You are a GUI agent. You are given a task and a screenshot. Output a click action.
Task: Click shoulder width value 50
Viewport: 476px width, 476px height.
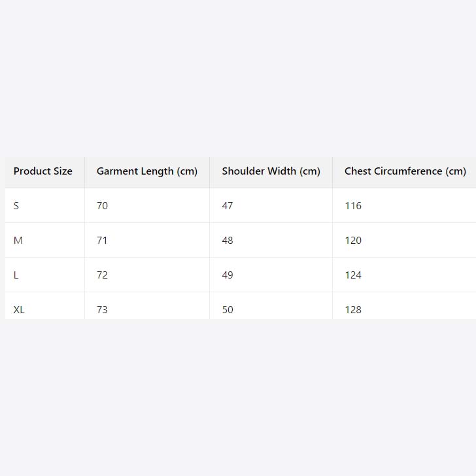tap(228, 309)
